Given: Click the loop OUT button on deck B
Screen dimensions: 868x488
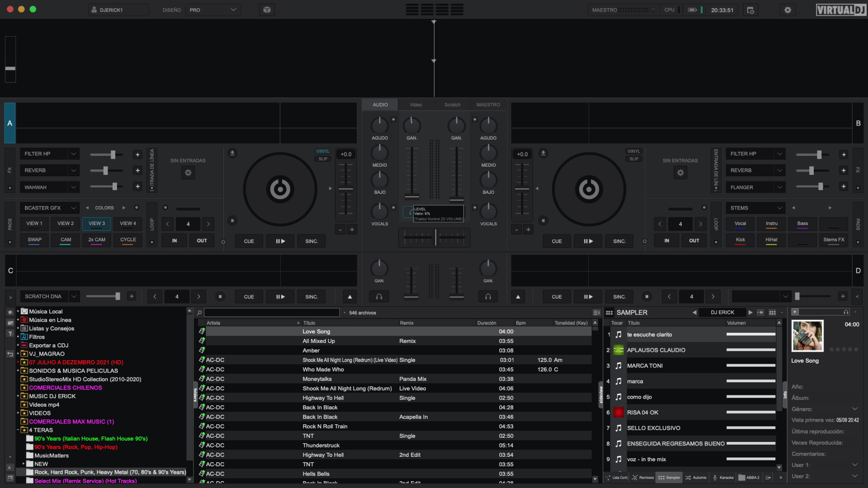Looking at the screenshot, I should [694, 241].
